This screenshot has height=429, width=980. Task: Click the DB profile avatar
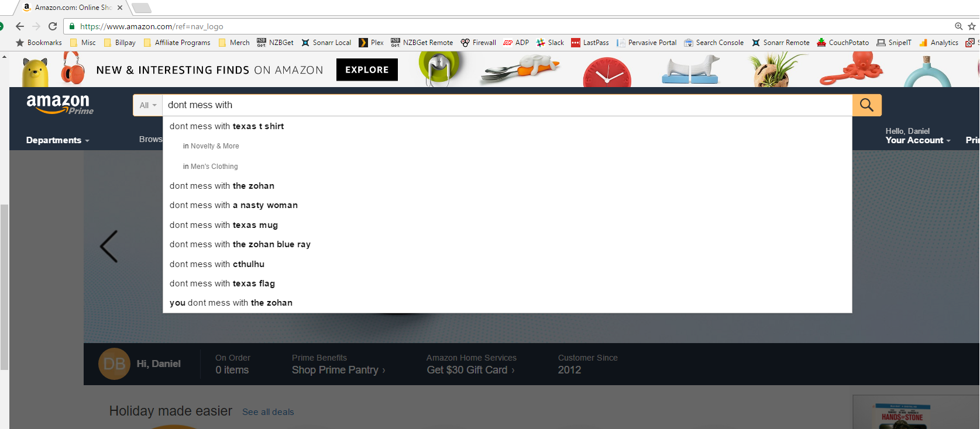point(114,364)
